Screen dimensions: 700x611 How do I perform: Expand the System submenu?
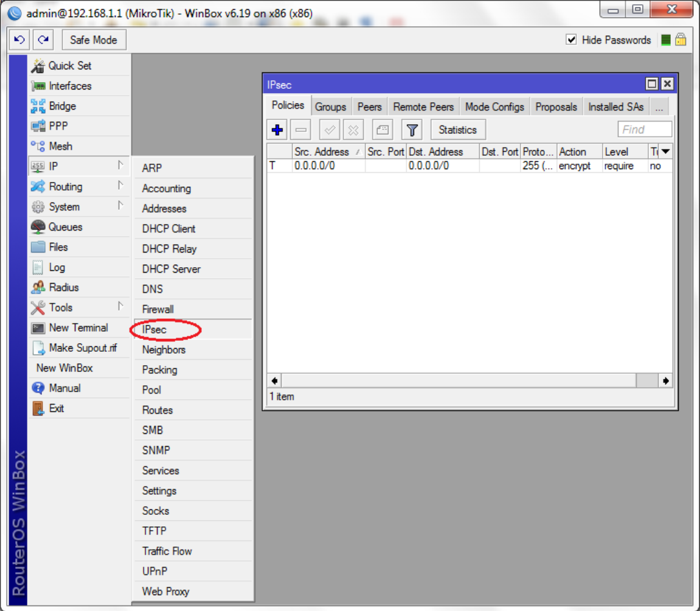pos(80,207)
